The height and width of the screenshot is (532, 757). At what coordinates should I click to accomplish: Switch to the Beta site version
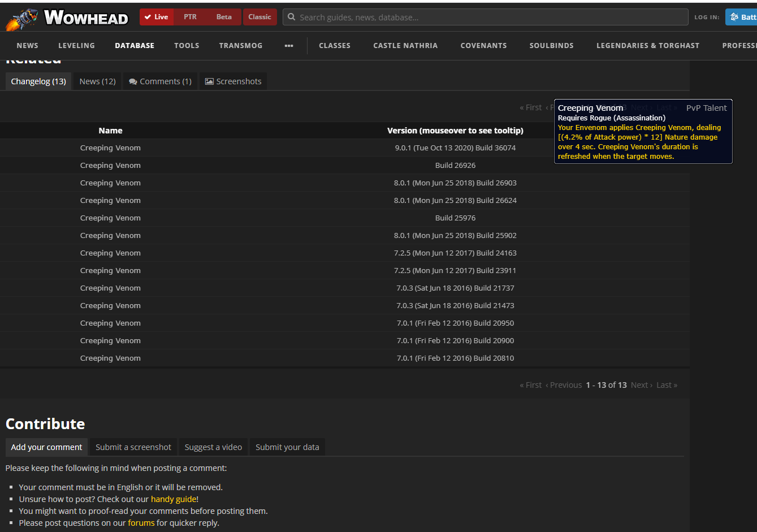click(x=224, y=17)
